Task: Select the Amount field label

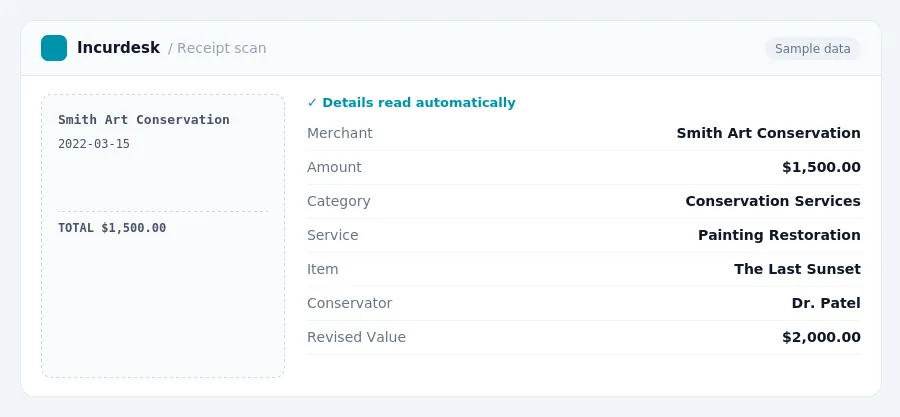Action: click(334, 167)
